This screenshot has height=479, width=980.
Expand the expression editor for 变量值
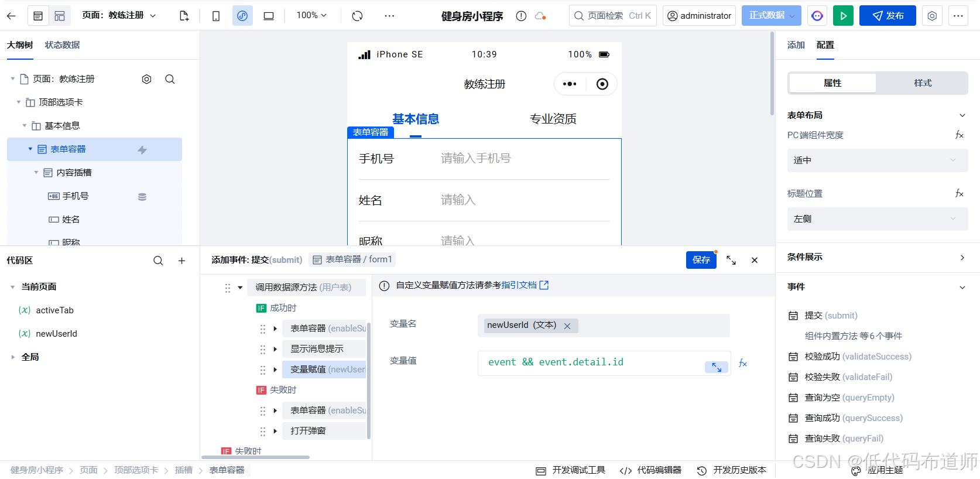point(717,367)
